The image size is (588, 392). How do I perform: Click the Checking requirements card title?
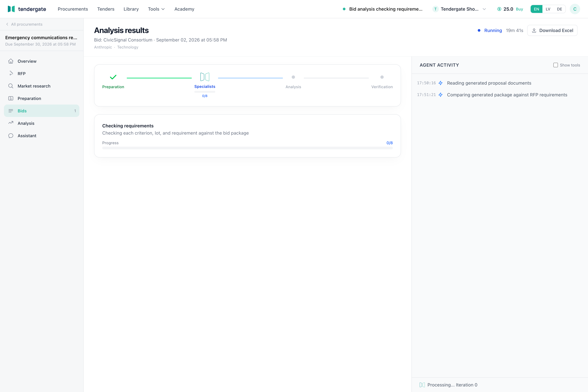click(x=128, y=126)
